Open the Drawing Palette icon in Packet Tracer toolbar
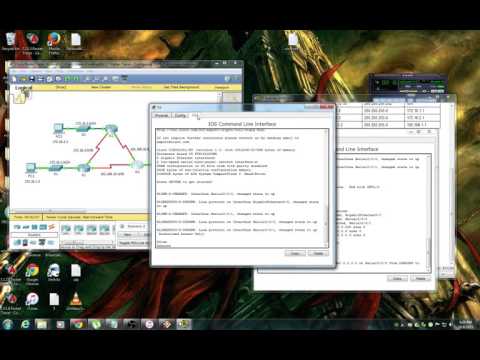 click(x=115, y=79)
